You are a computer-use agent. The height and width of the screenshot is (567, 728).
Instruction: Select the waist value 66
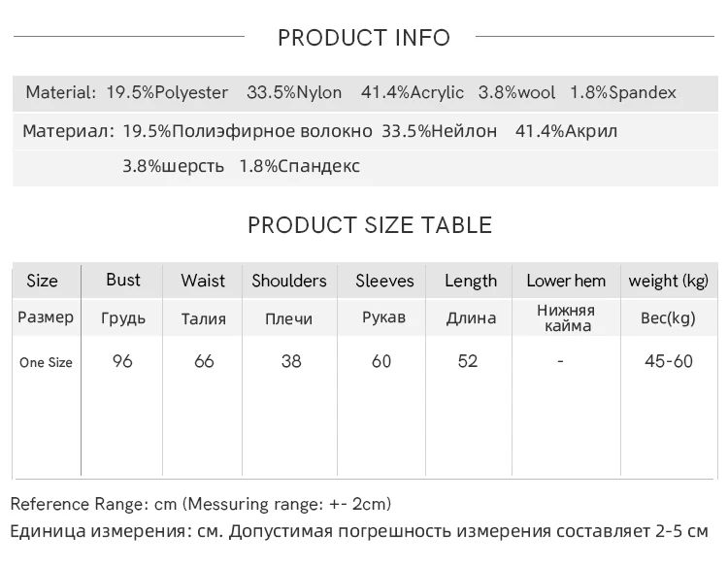pos(204,361)
